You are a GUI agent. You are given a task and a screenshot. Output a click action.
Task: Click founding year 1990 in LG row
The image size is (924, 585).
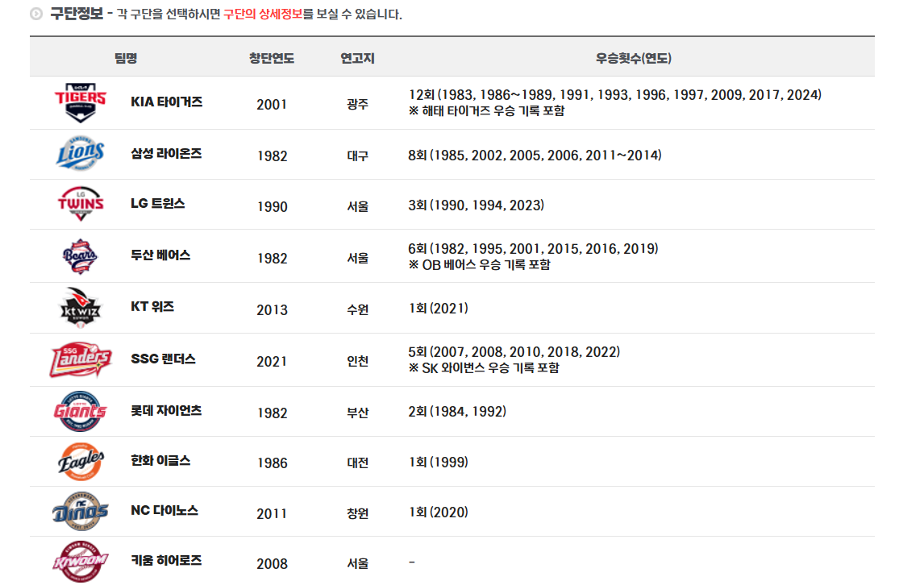click(x=272, y=207)
